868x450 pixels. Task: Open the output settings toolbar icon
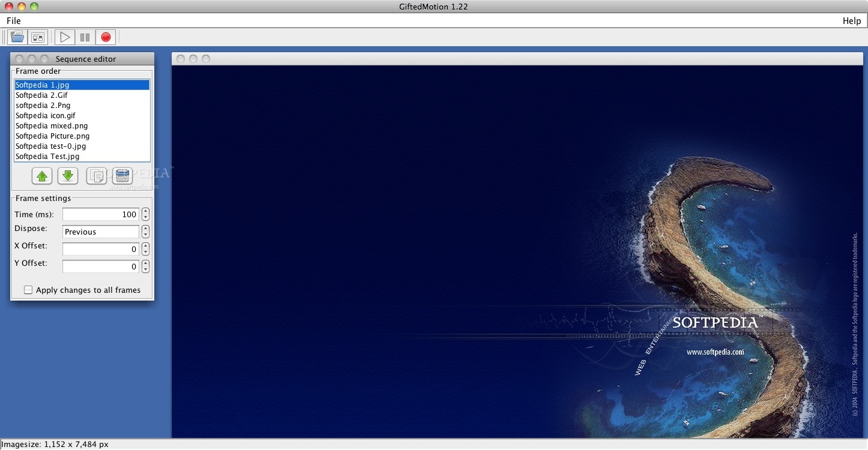click(x=37, y=37)
